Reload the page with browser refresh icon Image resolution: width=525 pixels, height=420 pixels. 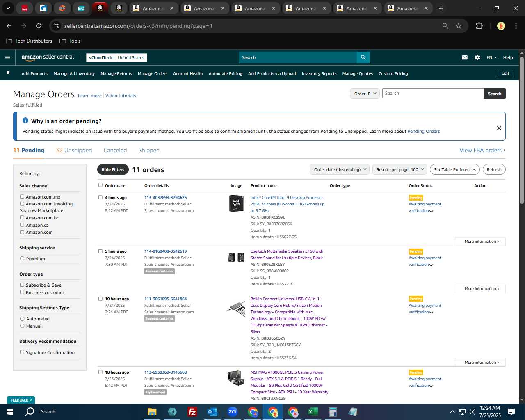tap(39, 26)
